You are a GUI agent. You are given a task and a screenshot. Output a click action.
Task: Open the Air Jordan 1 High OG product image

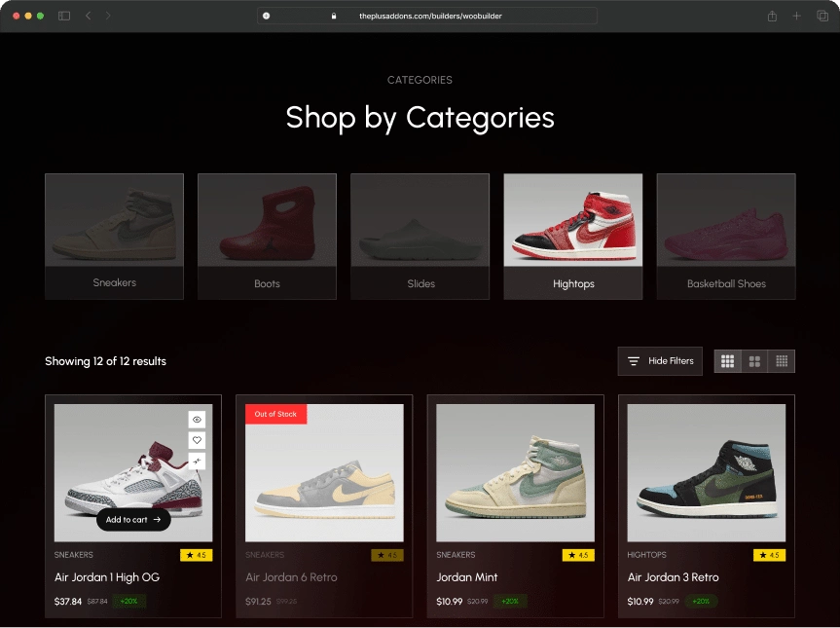(133, 472)
